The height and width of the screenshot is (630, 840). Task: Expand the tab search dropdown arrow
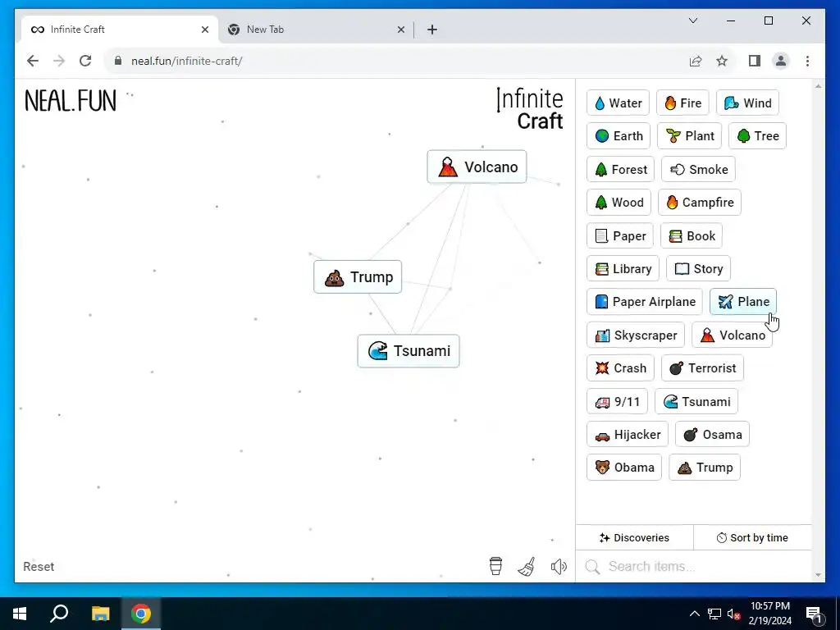click(692, 21)
